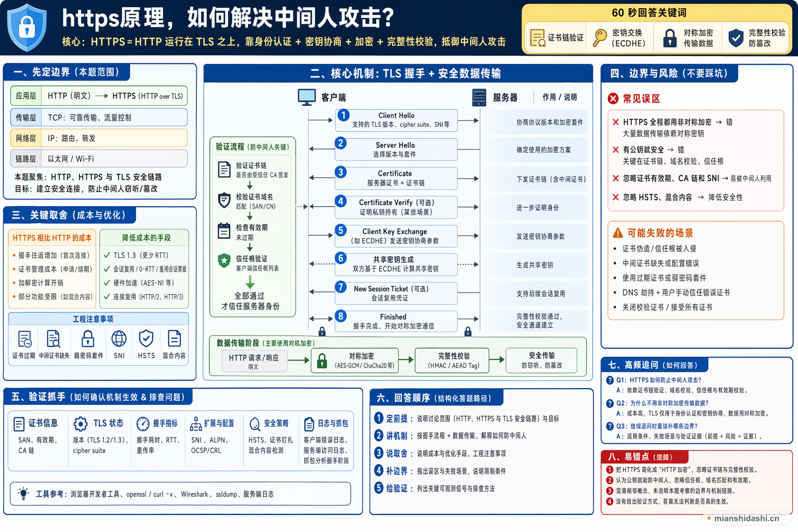Click the 弱密码套件 padlock icon

[88, 339]
